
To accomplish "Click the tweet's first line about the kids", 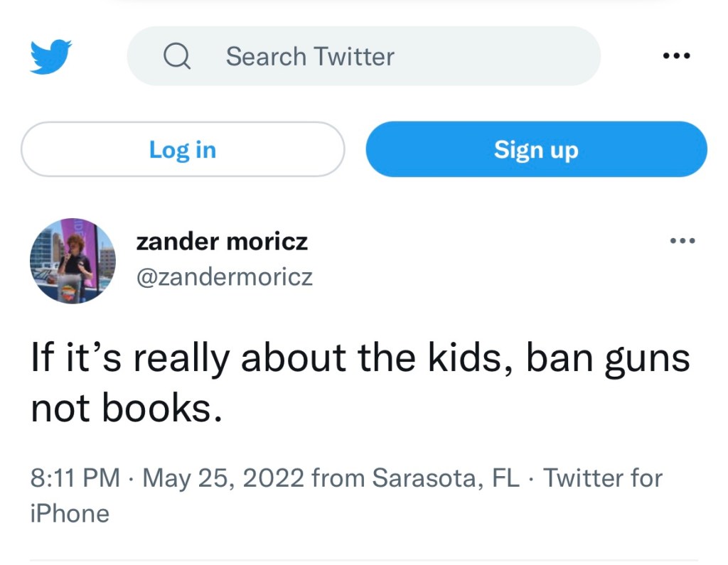I will coord(360,360).
